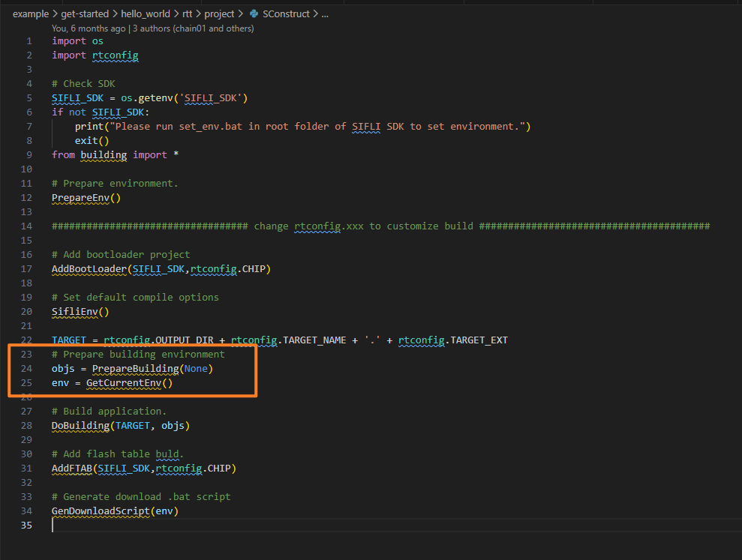The width and height of the screenshot is (742, 560).
Task: Place cursor on GetCurrentEnv function call
Action: [x=123, y=383]
